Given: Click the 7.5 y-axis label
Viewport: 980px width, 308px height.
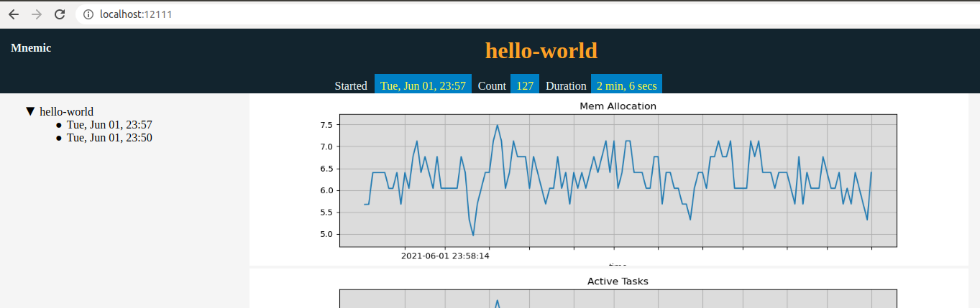Looking at the screenshot, I should [326, 125].
